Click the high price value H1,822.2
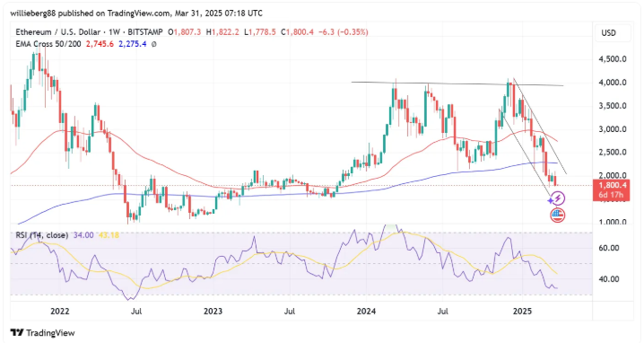Screen dimensions: 644x343 click(222, 32)
